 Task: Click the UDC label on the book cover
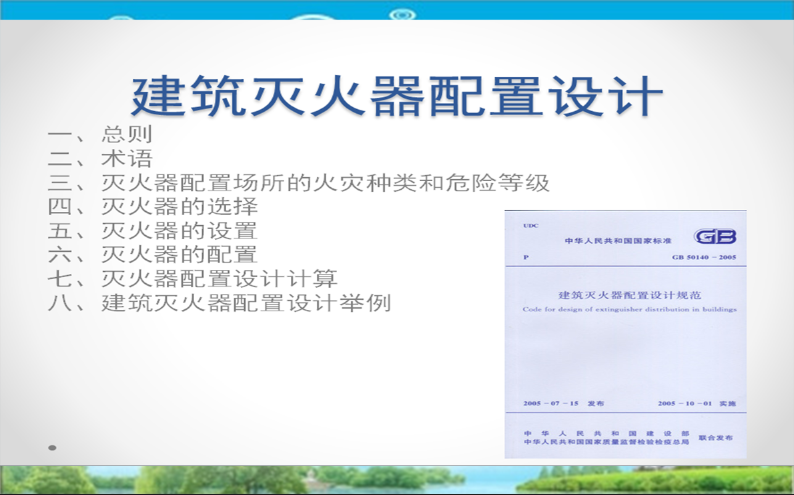tap(530, 227)
